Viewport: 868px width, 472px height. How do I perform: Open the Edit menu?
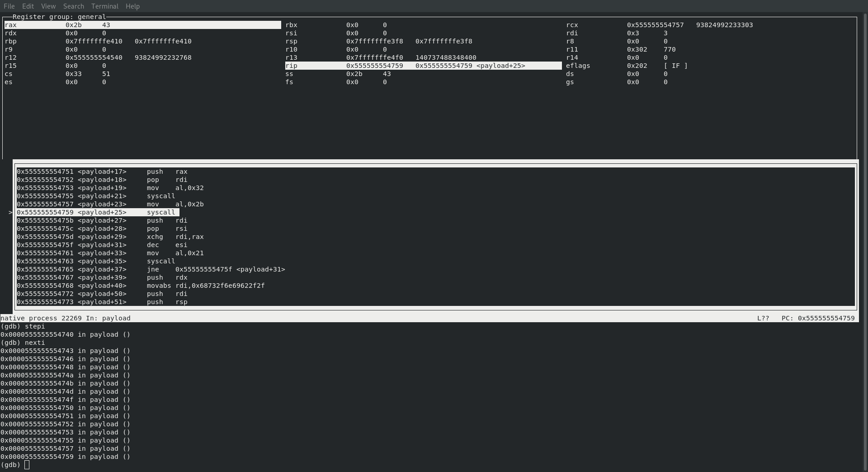[28, 6]
